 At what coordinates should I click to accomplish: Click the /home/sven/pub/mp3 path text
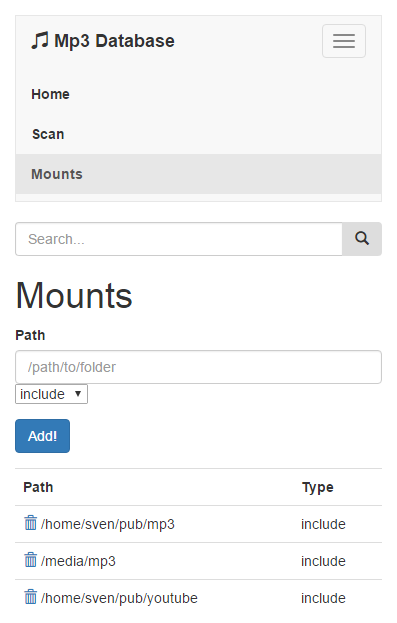click(x=108, y=524)
